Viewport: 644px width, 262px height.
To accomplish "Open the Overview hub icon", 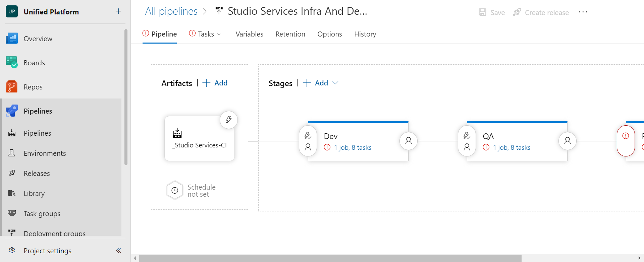I will click(x=12, y=39).
